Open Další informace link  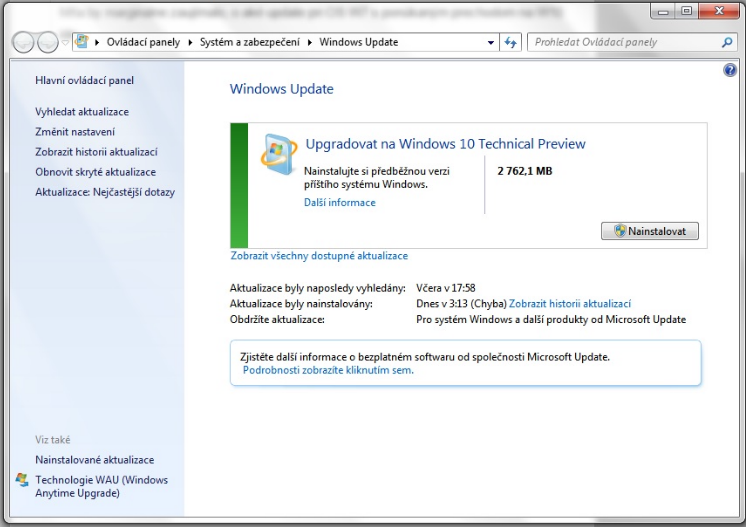pyautogui.click(x=340, y=203)
